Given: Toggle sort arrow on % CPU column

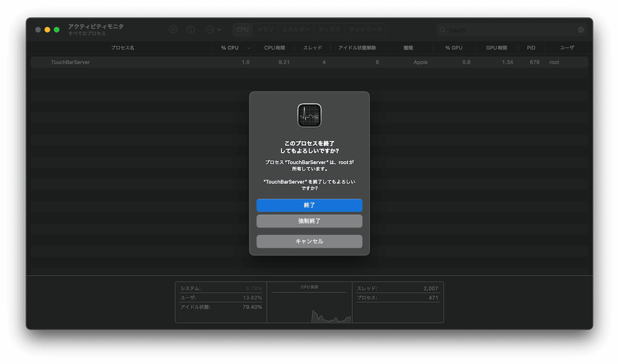Looking at the screenshot, I should coord(249,48).
